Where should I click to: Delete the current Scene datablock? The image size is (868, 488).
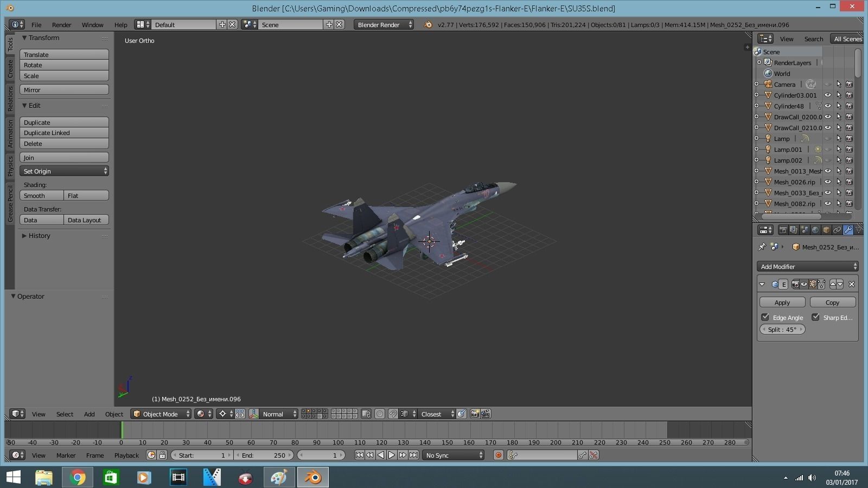pos(339,24)
